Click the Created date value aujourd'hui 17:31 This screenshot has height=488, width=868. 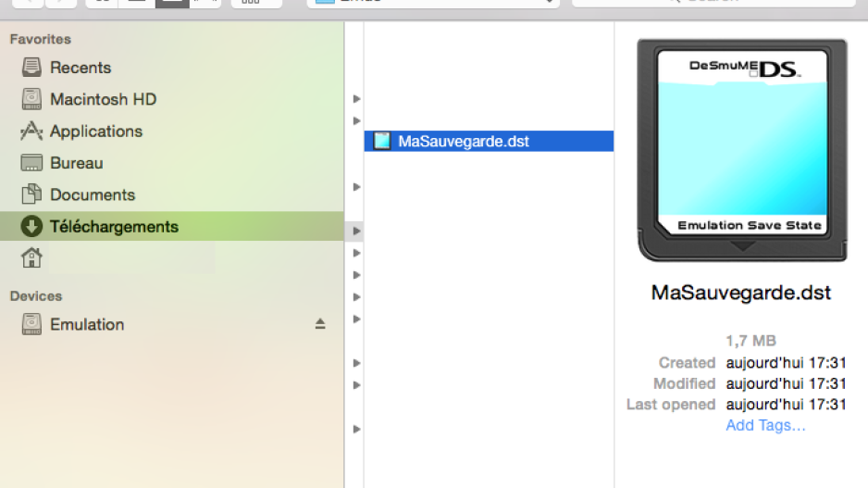[x=786, y=363]
